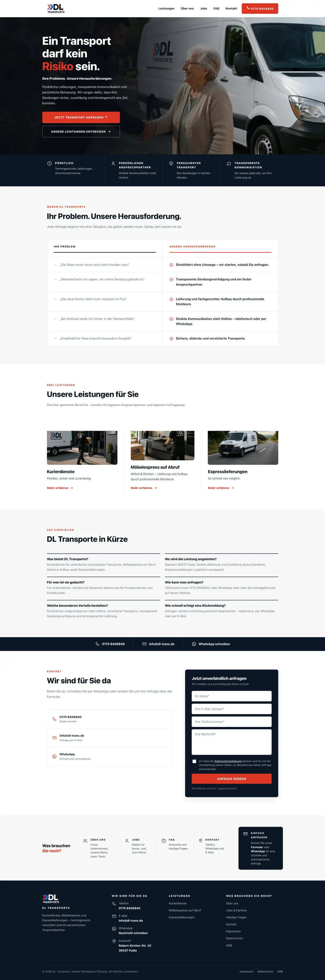Click envelope icon in the dark contact bar
This screenshot has height=980, width=325.
144,644
